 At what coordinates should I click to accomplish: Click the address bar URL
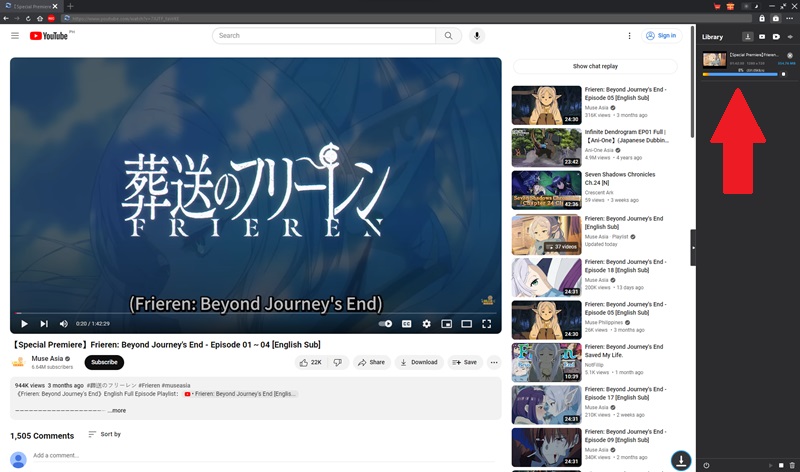coord(406,18)
